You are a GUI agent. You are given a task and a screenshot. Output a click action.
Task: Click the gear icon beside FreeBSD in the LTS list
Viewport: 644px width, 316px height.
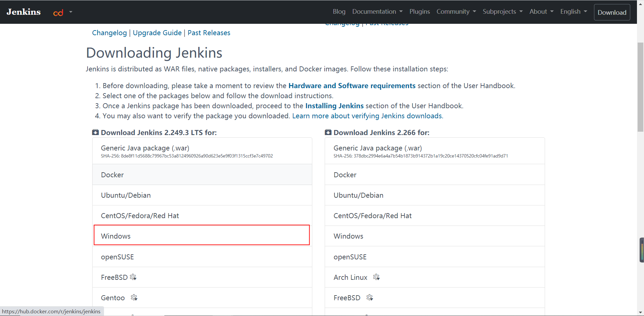tap(133, 277)
